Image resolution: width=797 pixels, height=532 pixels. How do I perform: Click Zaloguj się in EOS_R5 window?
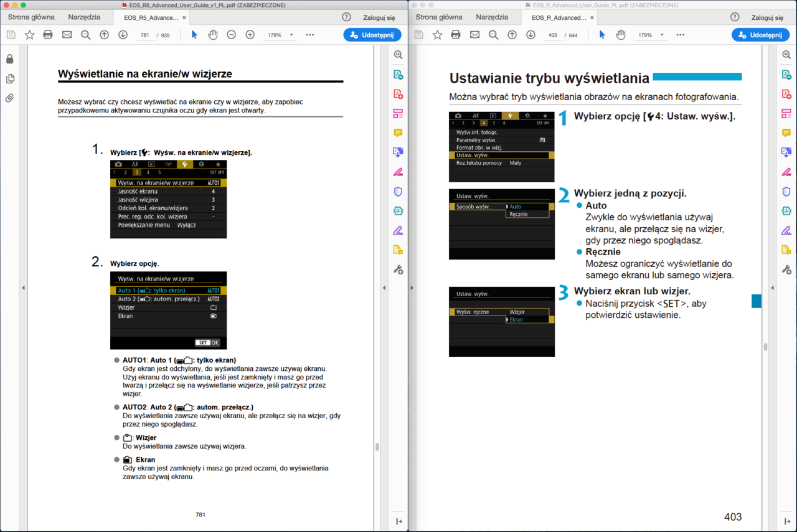click(379, 17)
